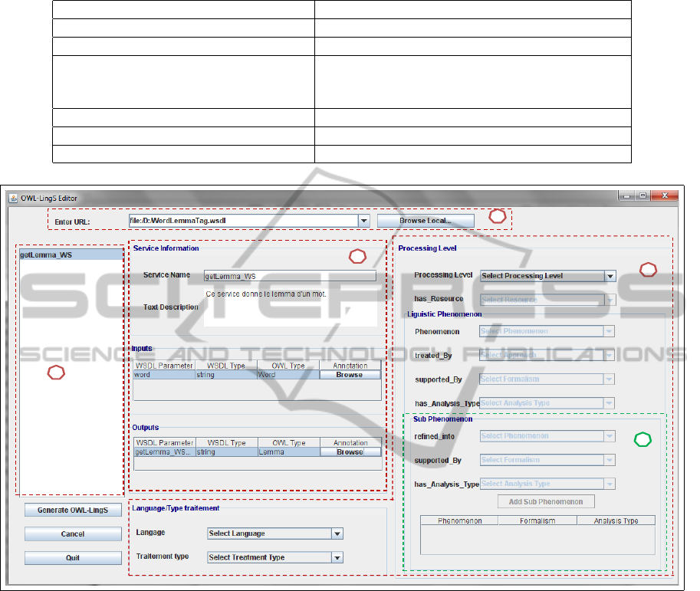Click Browse for the word input annotation
This screenshot has width=700, height=591.
tap(349, 376)
